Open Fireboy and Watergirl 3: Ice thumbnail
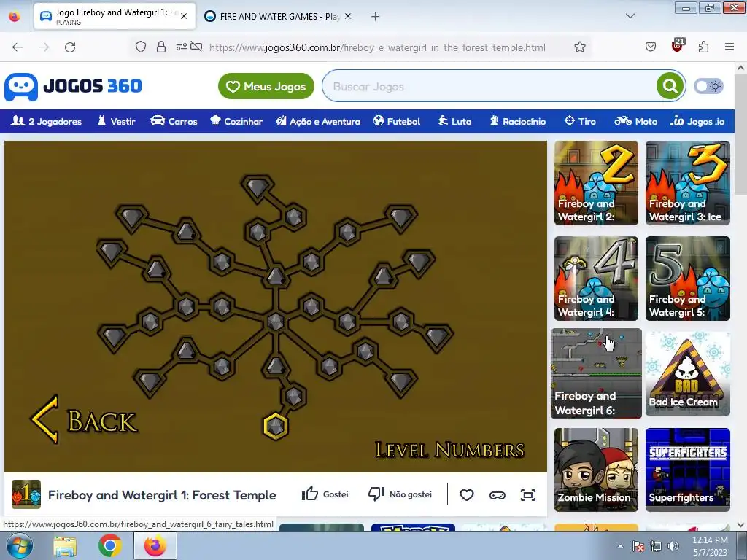 687,183
